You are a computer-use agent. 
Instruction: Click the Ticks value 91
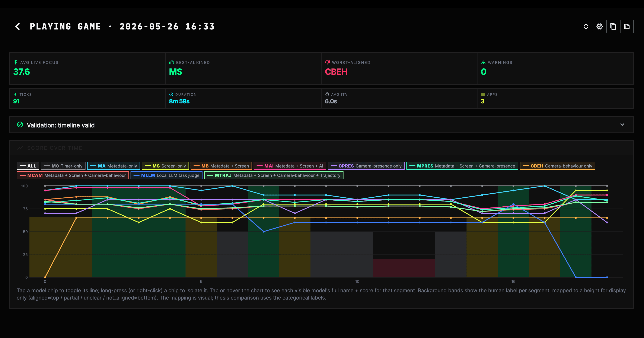tap(16, 101)
